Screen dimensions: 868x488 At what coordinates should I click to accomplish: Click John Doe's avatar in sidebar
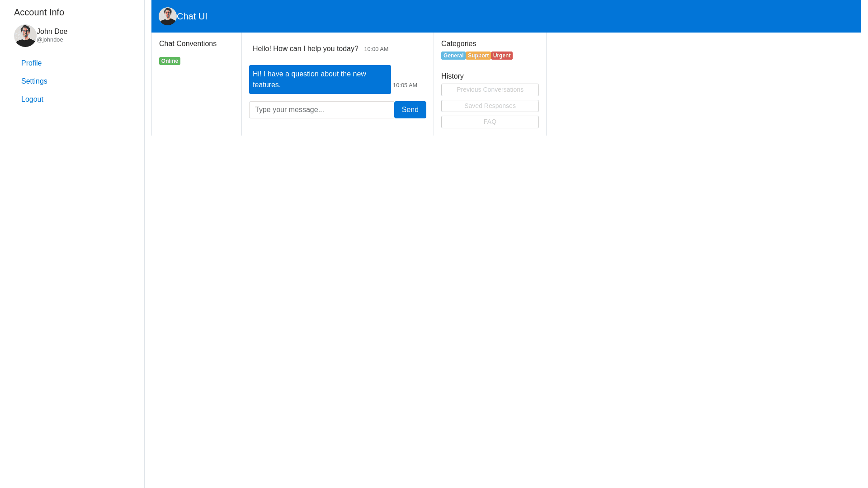[x=25, y=36]
